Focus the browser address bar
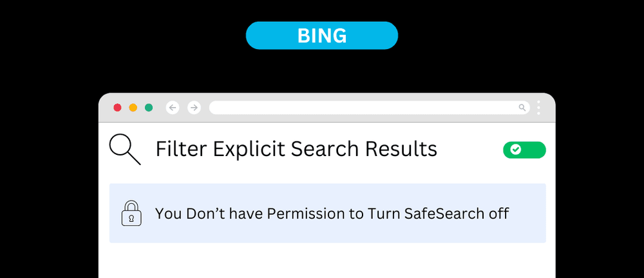 click(x=361, y=108)
